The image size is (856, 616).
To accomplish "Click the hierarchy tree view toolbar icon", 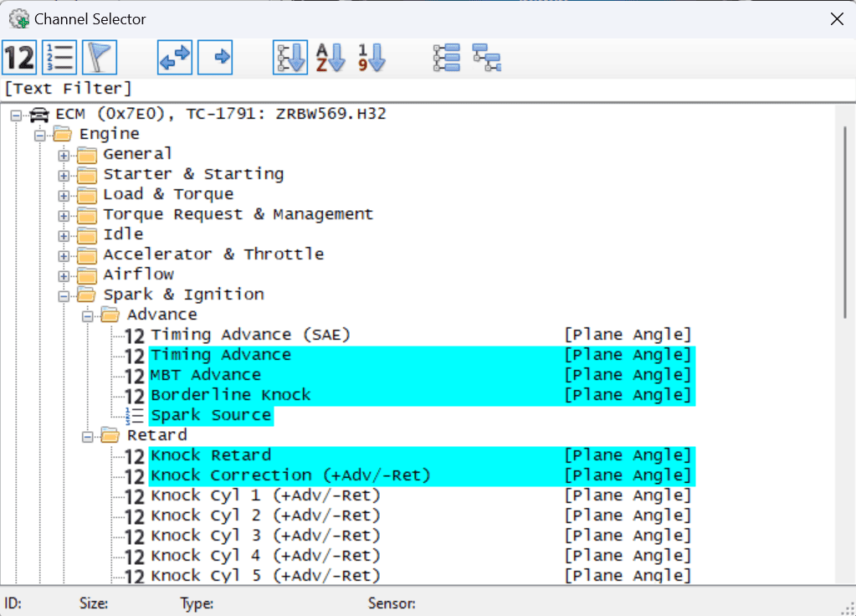I will 487,58.
